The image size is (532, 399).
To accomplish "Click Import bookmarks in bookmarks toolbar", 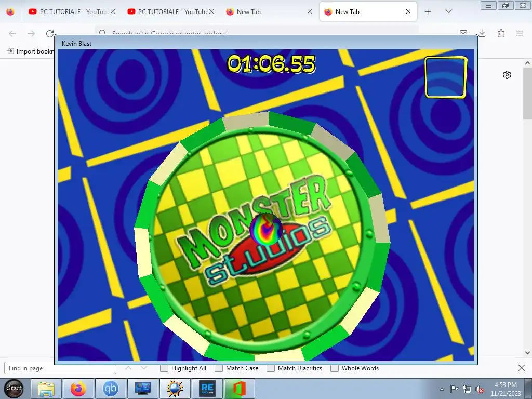I will coord(31,51).
